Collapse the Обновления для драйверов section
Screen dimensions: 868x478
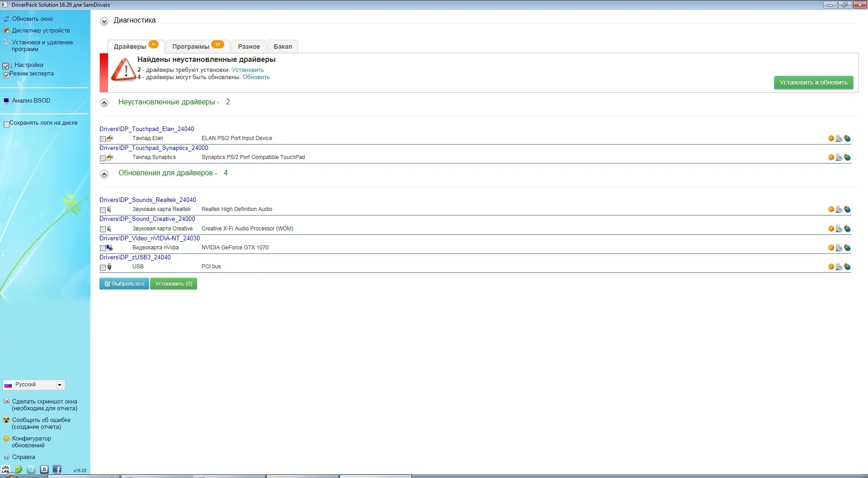[104, 174]
